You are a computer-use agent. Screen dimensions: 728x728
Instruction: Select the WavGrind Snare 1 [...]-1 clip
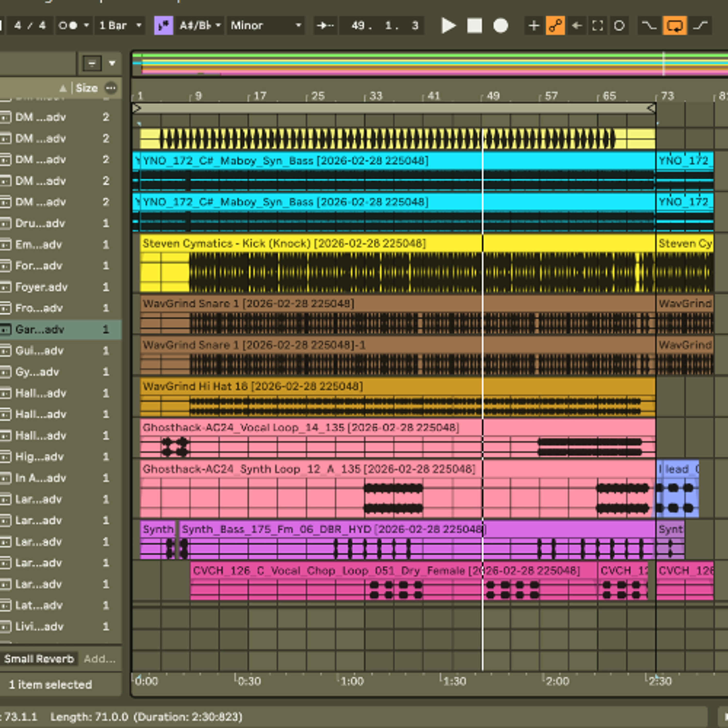[397, 345]
